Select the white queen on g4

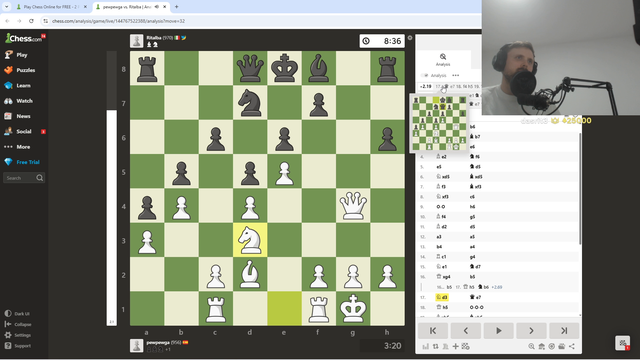(353, 206)
